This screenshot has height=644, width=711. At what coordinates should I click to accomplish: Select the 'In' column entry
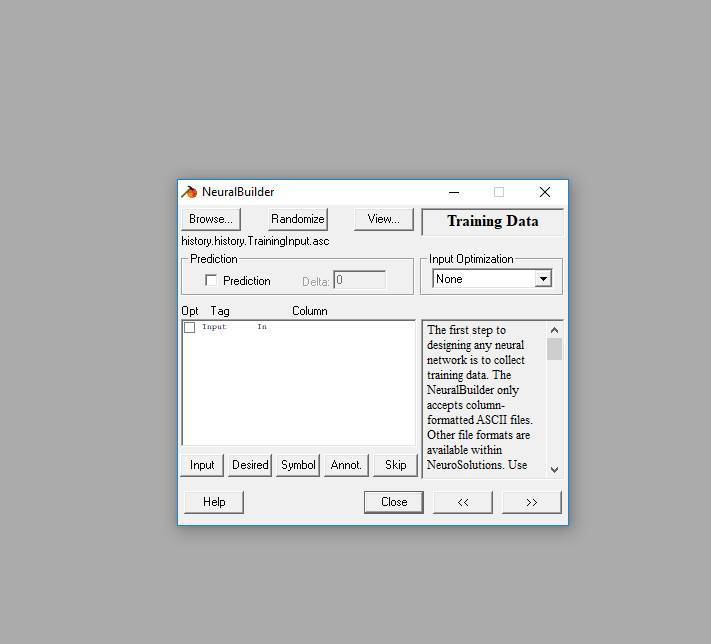click(262, 327)
